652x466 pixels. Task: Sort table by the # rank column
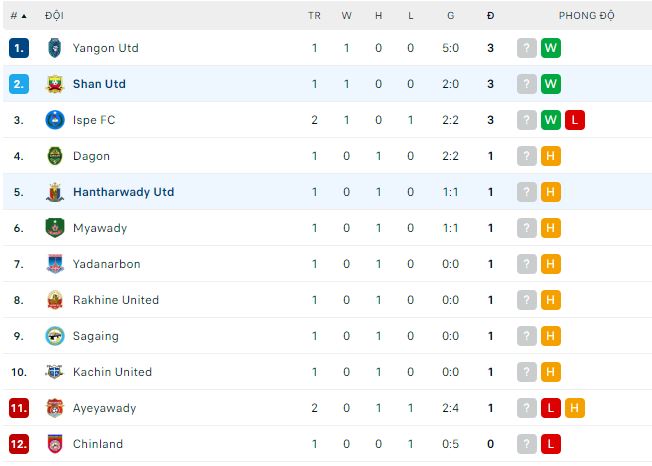18,16
